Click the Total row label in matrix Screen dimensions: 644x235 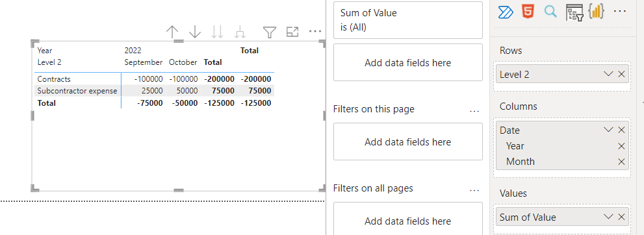(46, 103)
